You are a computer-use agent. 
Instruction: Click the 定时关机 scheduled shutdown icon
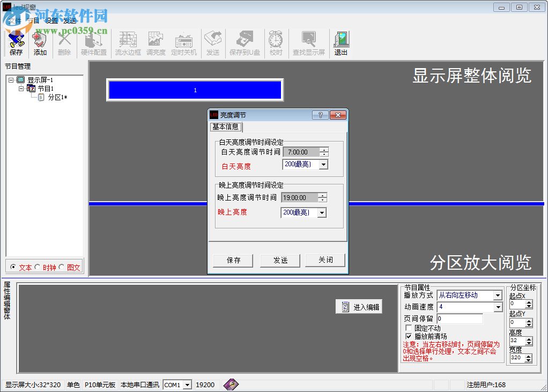point(184,43)
